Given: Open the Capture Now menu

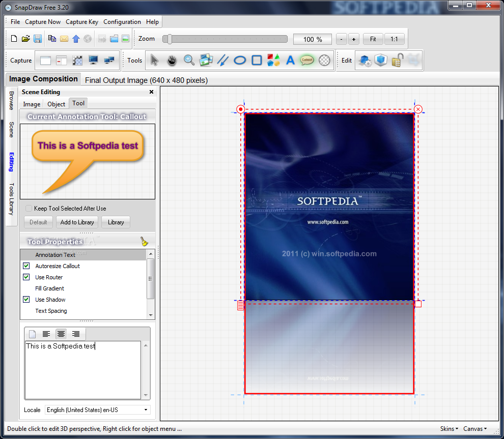Looking at the screenshot, I should pos(43,22).
